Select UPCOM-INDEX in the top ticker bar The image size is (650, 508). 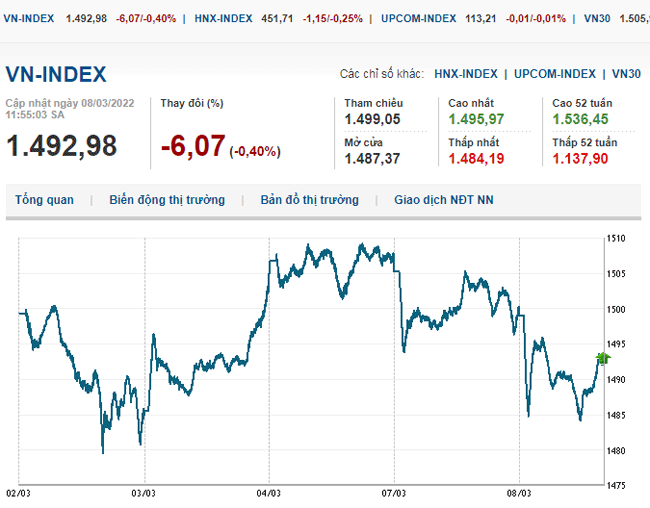tap(418, 18)
